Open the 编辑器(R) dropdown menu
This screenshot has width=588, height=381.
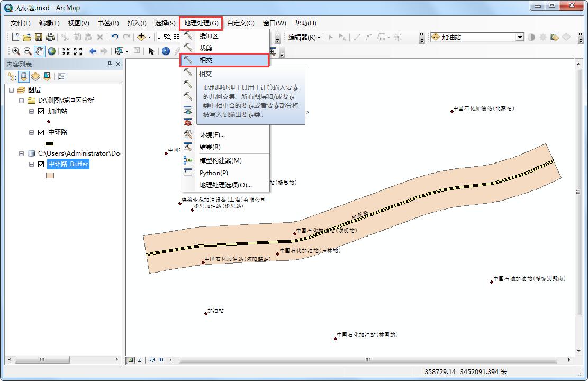304,37
